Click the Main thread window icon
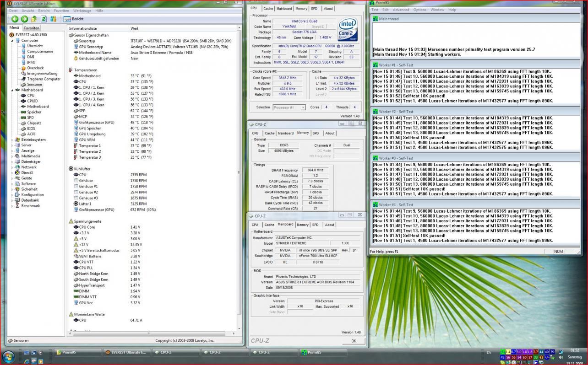 (376, 19)
